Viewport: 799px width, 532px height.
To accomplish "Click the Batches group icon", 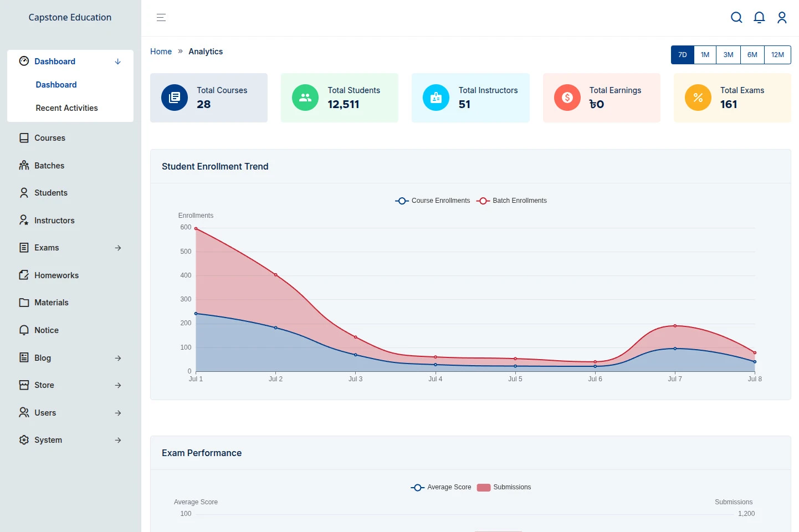I will point(24,165).
